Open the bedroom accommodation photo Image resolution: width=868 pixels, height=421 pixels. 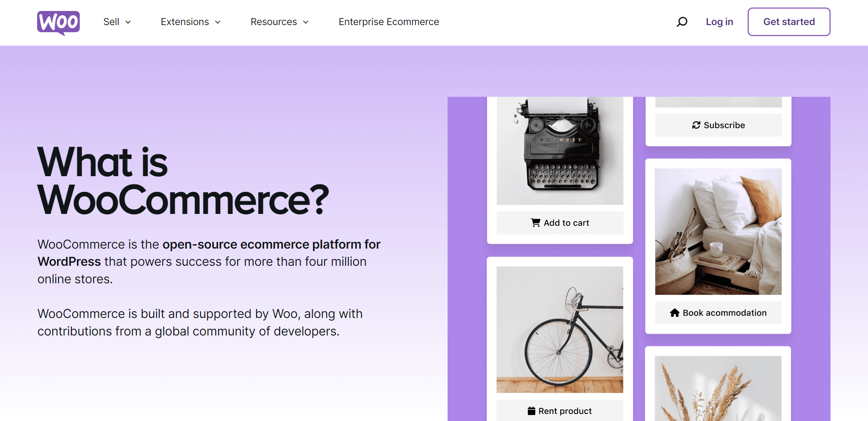[x=718, y=231]
